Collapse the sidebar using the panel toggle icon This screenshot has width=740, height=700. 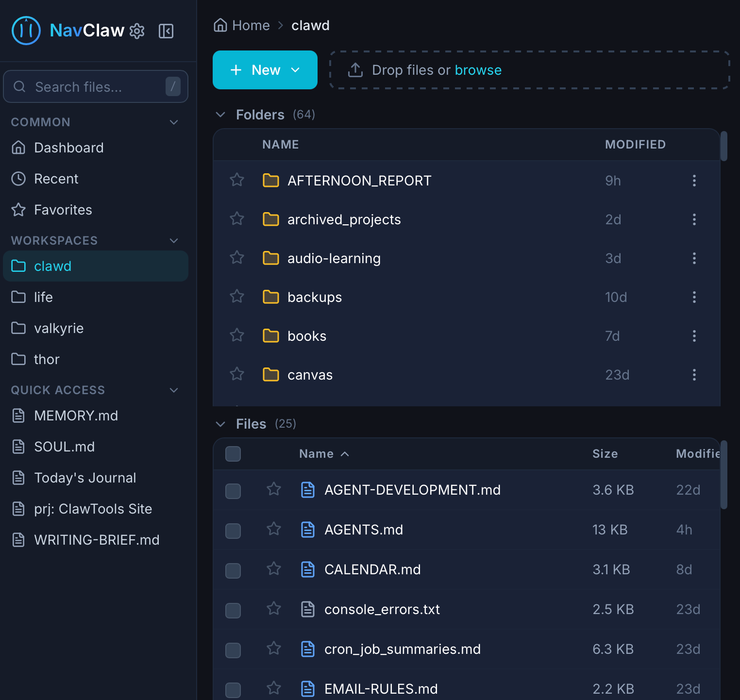(166, 31)
